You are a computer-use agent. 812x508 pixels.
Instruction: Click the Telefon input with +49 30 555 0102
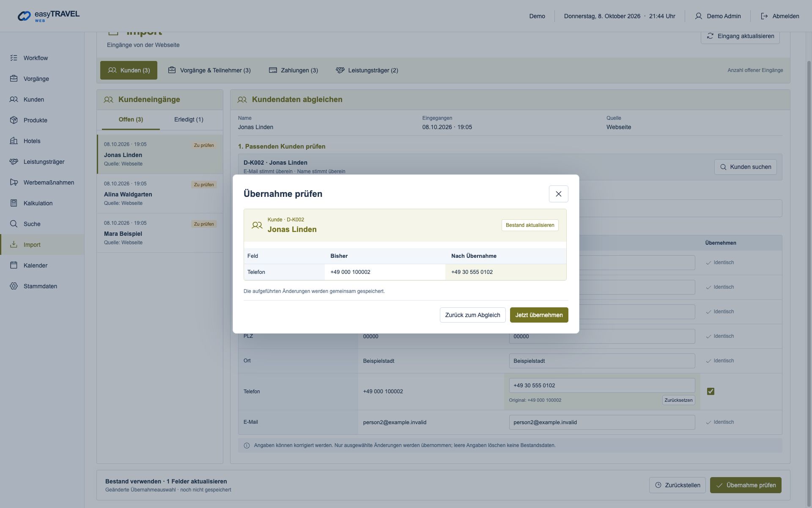[602, 386]
